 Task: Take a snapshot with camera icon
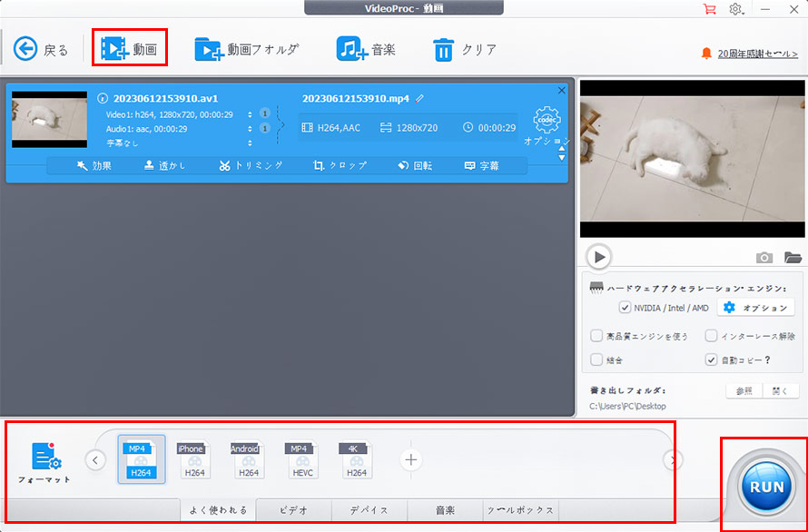click(x=764, y=257)
